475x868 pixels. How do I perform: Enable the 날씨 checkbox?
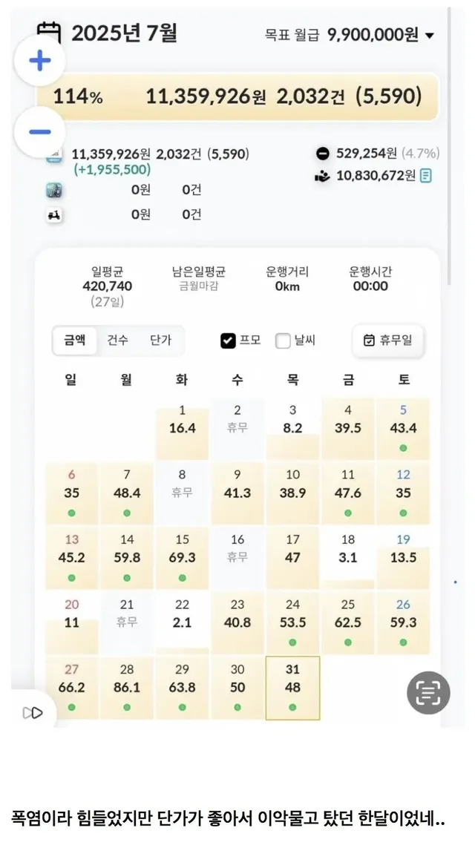(x=283, y=341)
